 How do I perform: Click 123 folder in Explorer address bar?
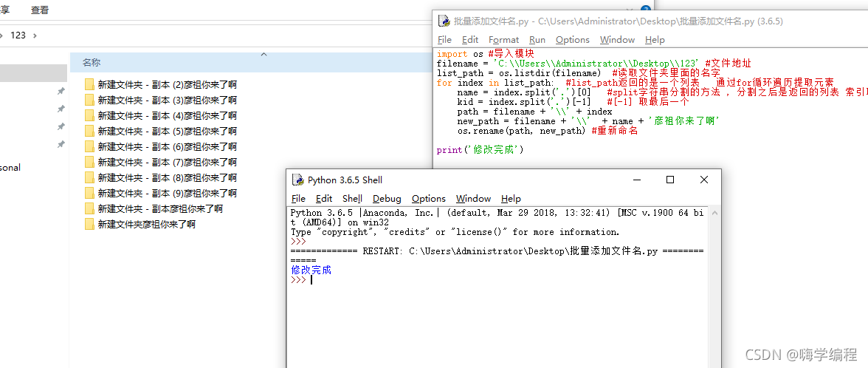pyautogui.click(x=18, y=35)
